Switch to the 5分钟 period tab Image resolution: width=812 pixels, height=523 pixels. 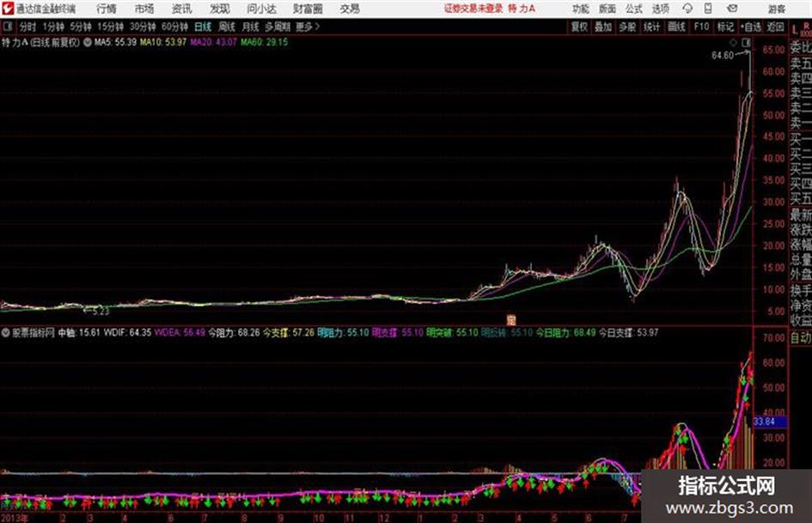point(81,27)
